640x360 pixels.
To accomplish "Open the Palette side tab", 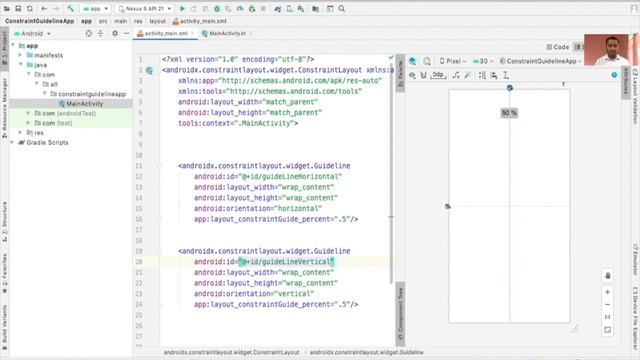I will click(x=400, y=73).
